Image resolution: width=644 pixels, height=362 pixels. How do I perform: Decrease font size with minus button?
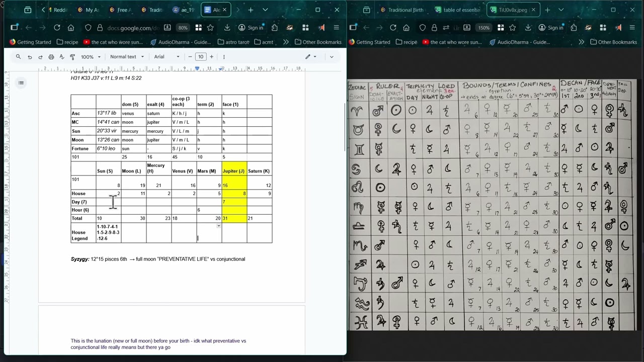(x=190, y=57)
